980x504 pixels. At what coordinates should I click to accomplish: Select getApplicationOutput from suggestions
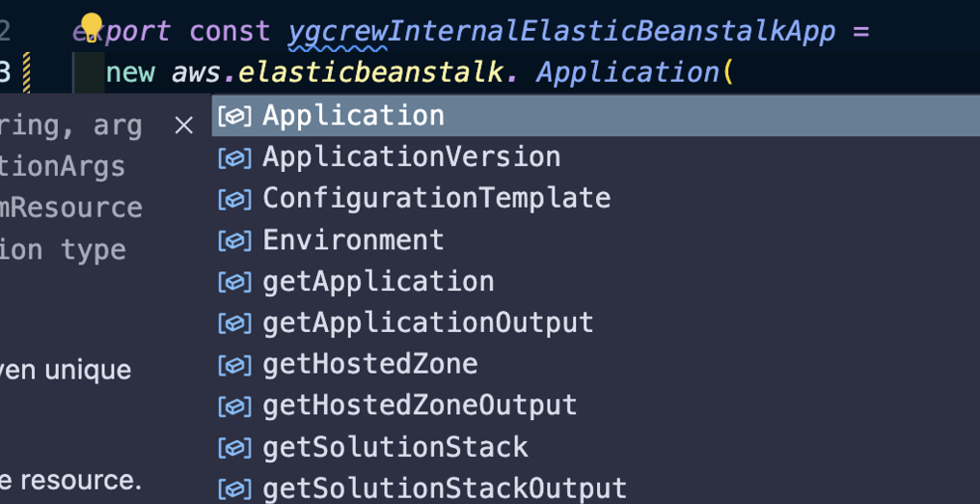click(x=596, y=323)
